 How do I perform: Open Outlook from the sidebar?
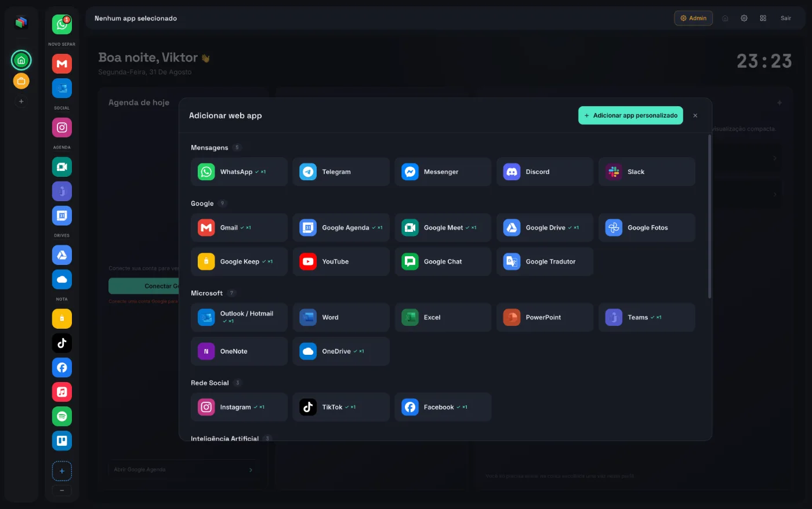[62, 88]
